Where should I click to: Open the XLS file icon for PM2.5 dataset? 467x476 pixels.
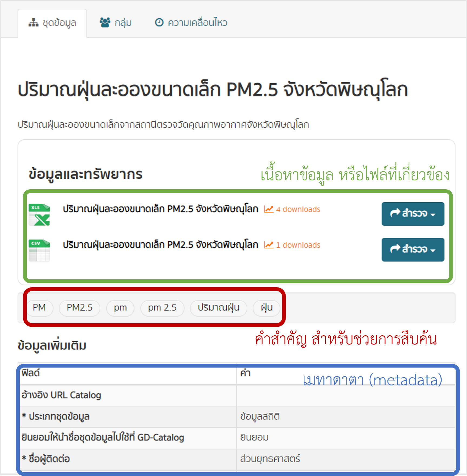click(x=40, y=214)
